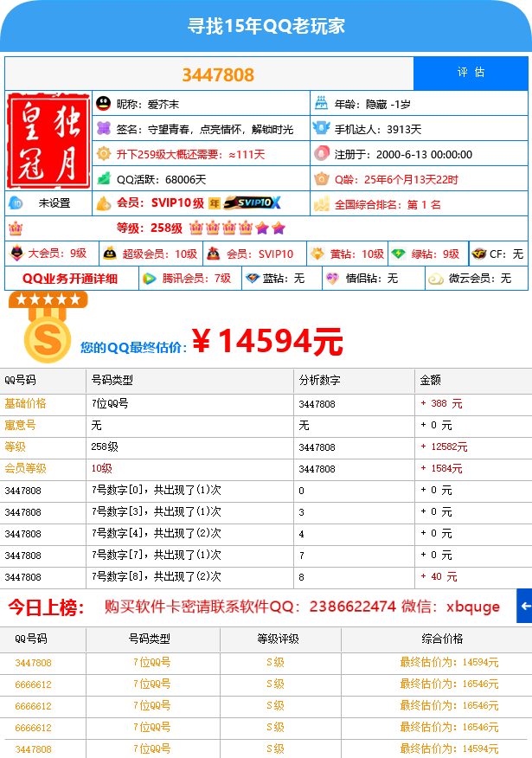This screenshot has width=532, height=758.
Task: Click 7号数字[0], 共出现了(1)次 cell
Action: point(156,490)
